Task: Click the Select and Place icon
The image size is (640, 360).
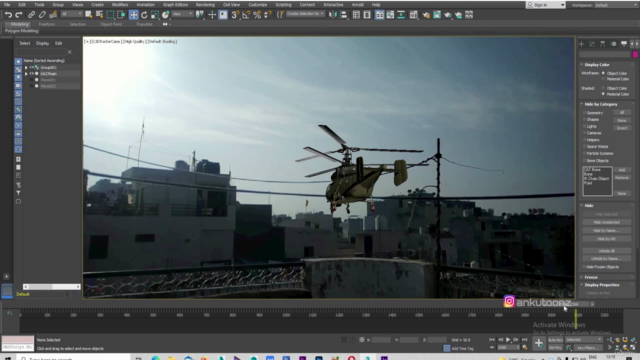Action: pyautogui.click(x=165, y=15)
